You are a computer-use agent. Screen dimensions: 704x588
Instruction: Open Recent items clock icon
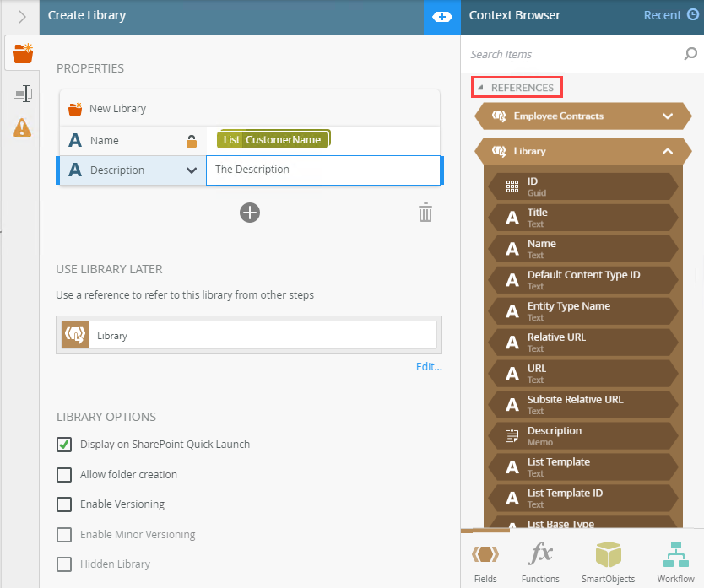coord(693,15)
